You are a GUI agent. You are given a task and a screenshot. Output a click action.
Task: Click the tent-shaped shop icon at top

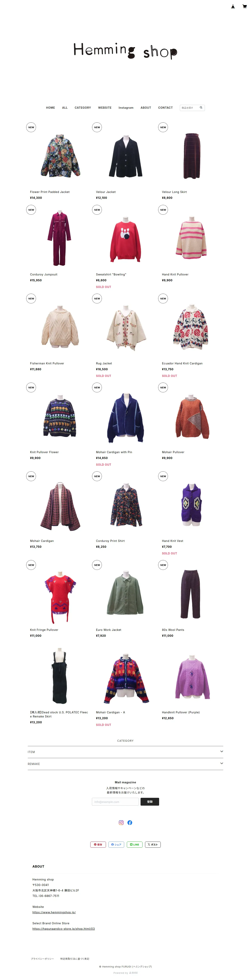coord(233,6)
